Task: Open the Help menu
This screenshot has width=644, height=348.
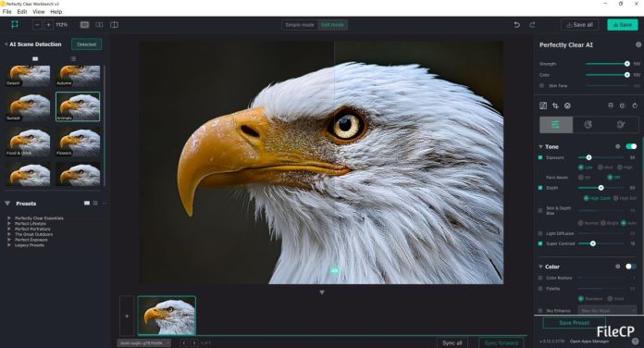Action: (x=56, y=11)
